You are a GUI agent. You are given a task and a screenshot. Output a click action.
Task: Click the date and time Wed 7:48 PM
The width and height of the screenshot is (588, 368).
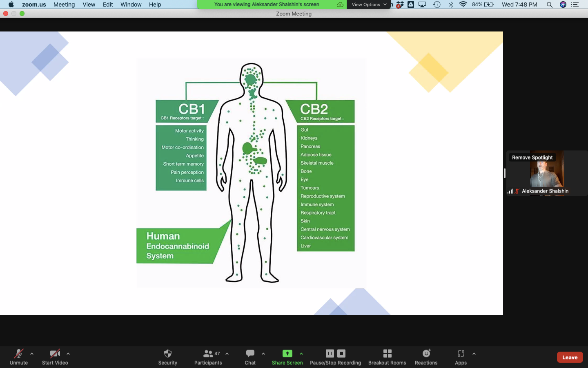tap(519, 4)
